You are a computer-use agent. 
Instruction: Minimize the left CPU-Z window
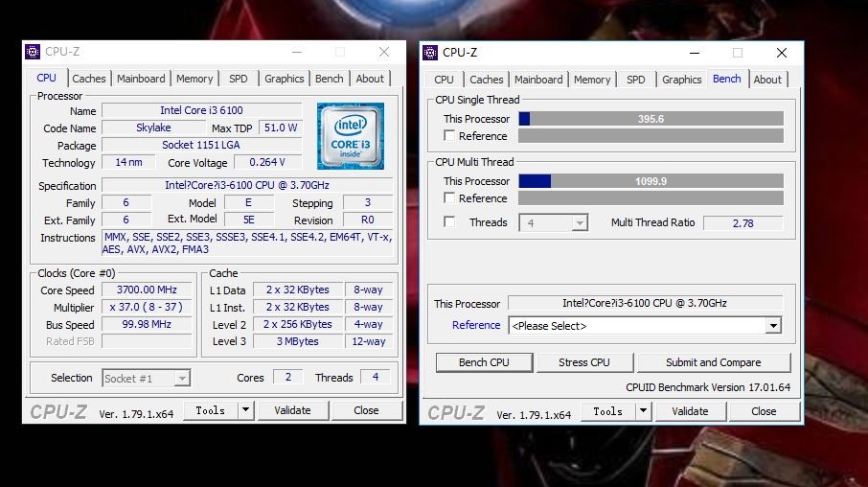[x=297, y=52]
